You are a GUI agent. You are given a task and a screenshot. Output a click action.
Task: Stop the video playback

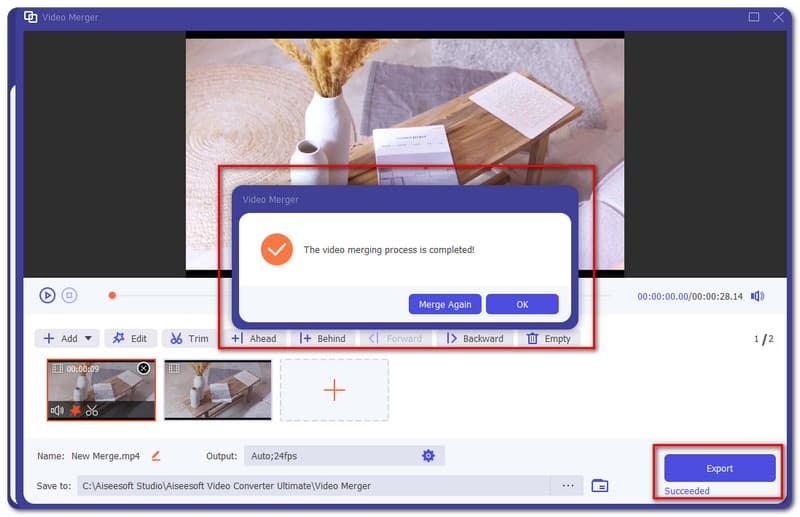point(69,296)
